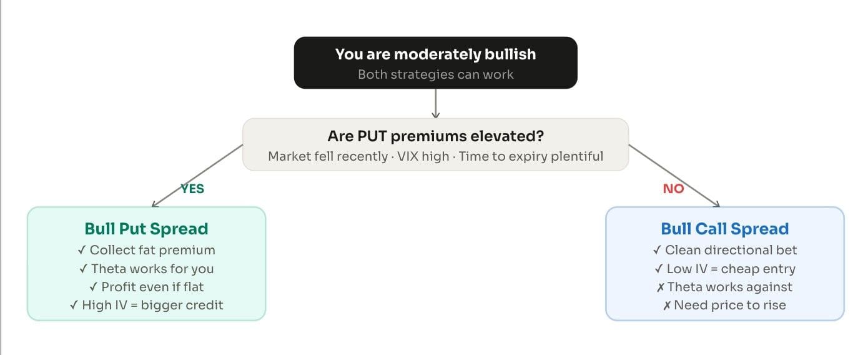Click the X mark next to Need price to rise
This screenshot has width=868, height=355.
click(667, 305)
